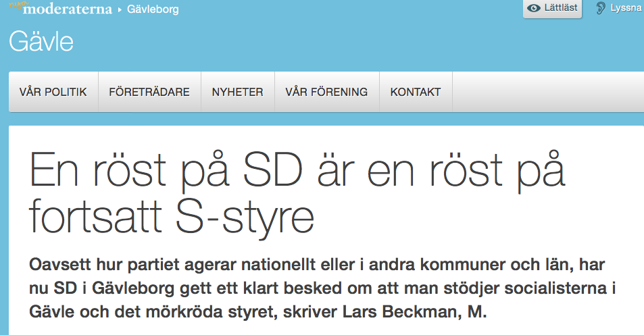This screenshot has height=335, width=644.
Task: Click the Moderaterna logo
Action: tap(60, 7)
